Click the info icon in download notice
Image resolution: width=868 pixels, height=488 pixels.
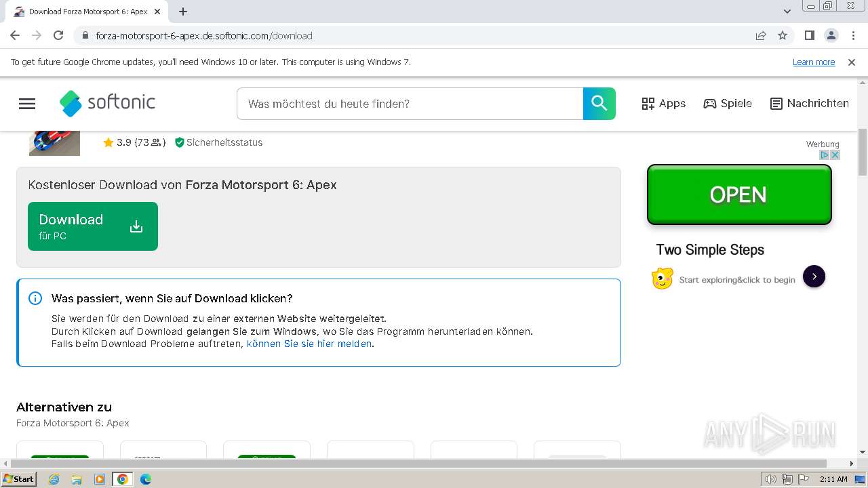[x=35, y=298]
